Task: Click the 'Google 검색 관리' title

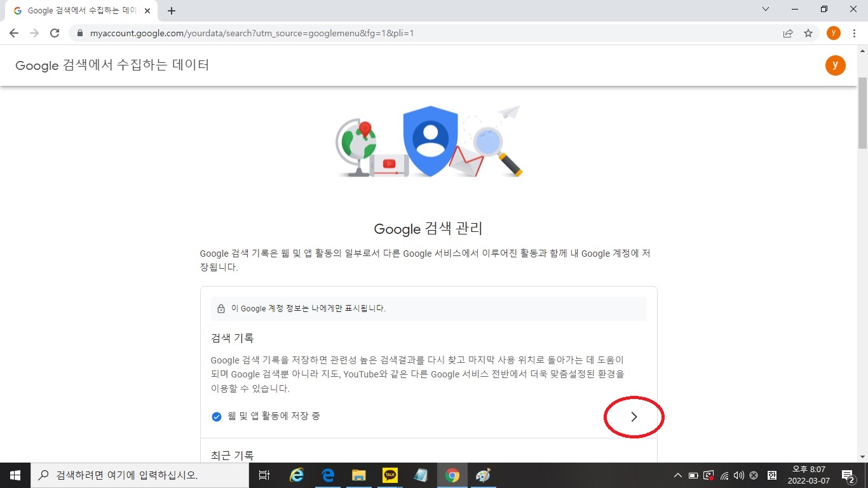Action: click(x=429, y=229)
